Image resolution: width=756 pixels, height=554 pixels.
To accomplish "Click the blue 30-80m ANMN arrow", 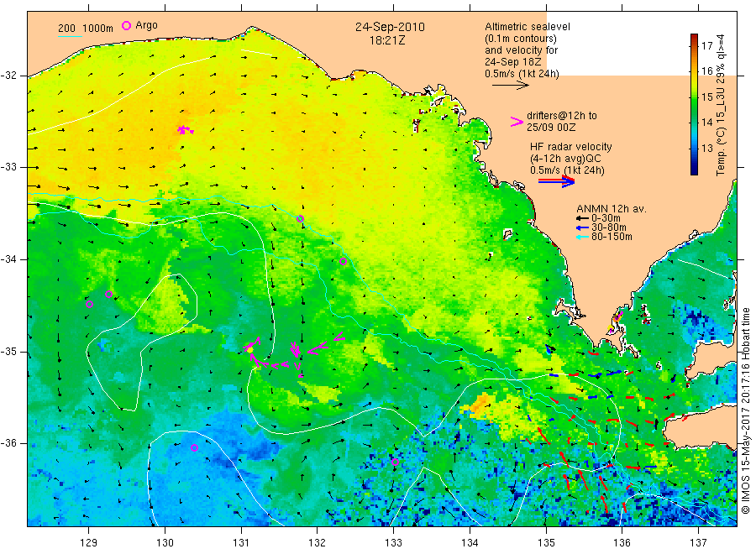I will coord(582,227).
